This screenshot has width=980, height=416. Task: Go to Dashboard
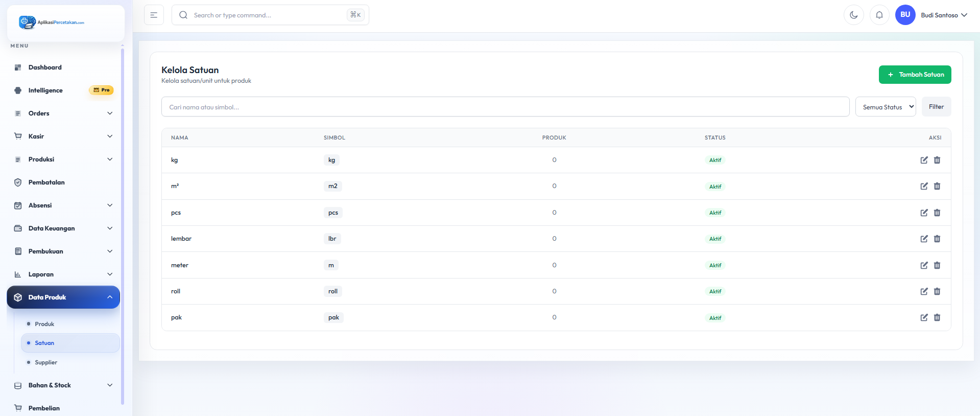[x=63, y=67]
